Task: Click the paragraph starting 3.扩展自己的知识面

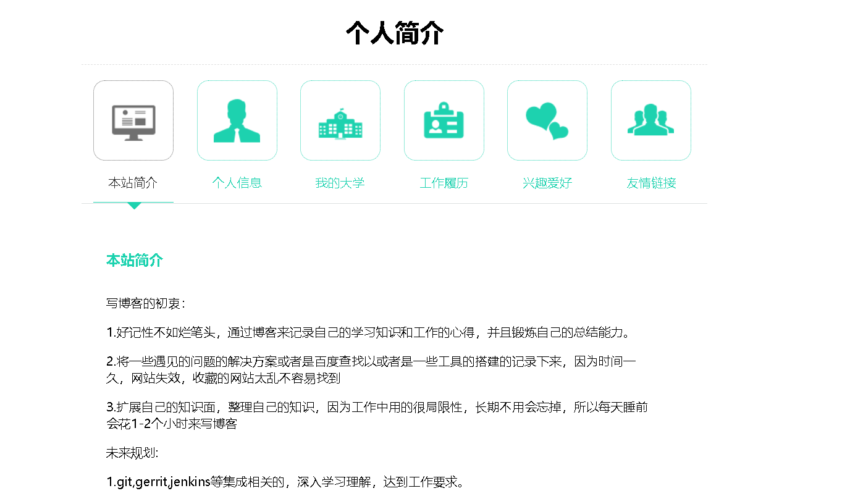Action: pos(377,416)
